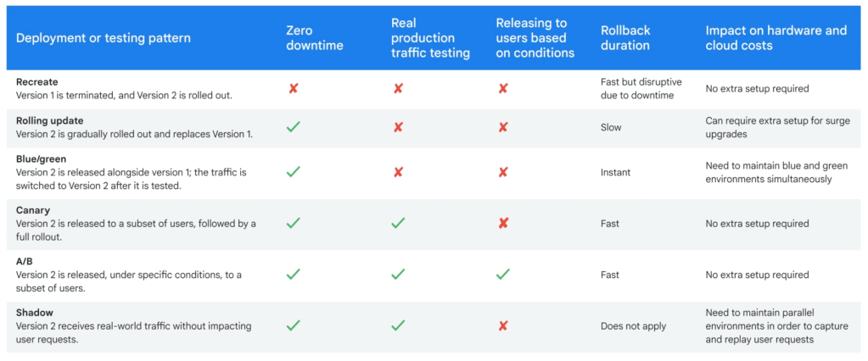This screenshot has height=361, width=868.
Task: Click the Does not apply cell
Action: [633, 325]
